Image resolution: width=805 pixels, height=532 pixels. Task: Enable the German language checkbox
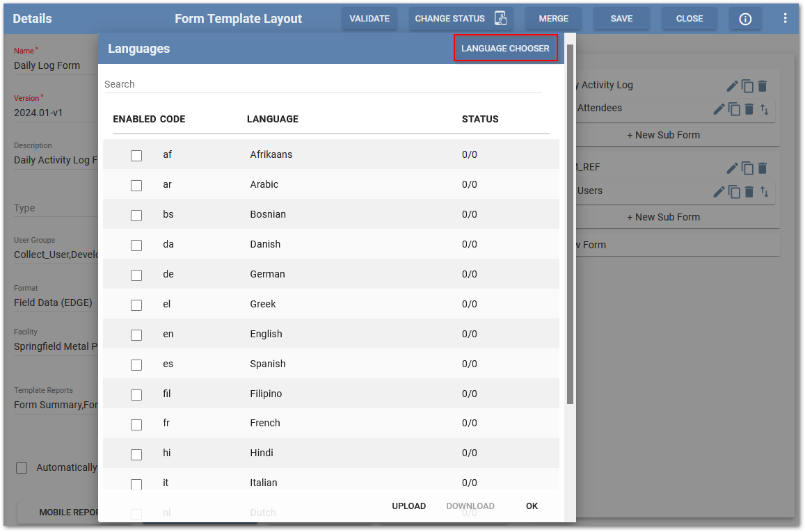(136, 275)
